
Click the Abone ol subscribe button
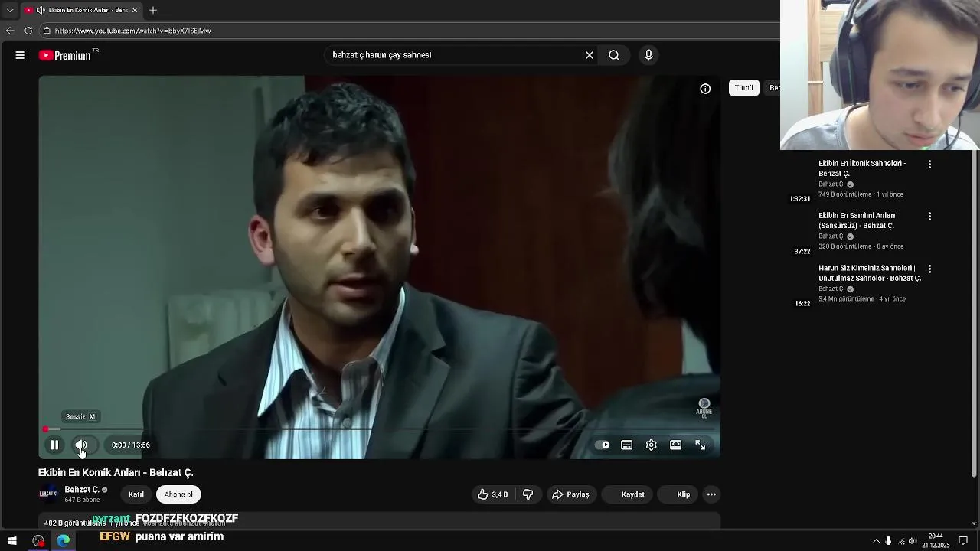pos(178,494)
